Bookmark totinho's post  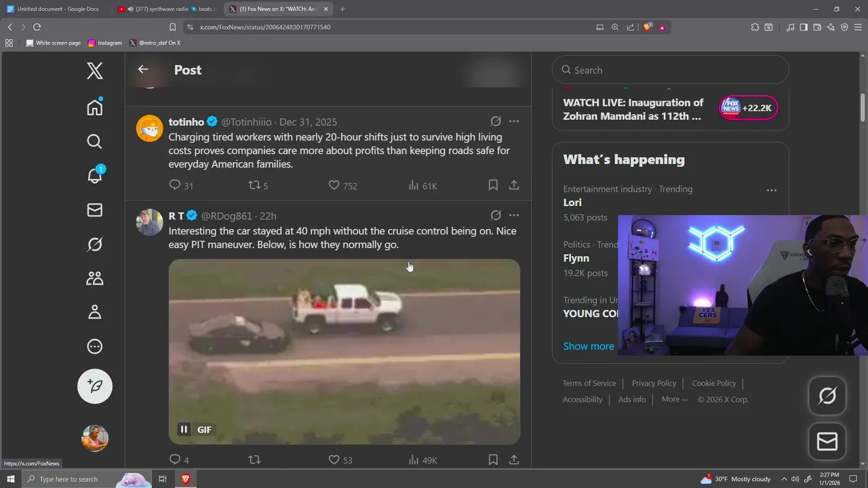(493, 185)
